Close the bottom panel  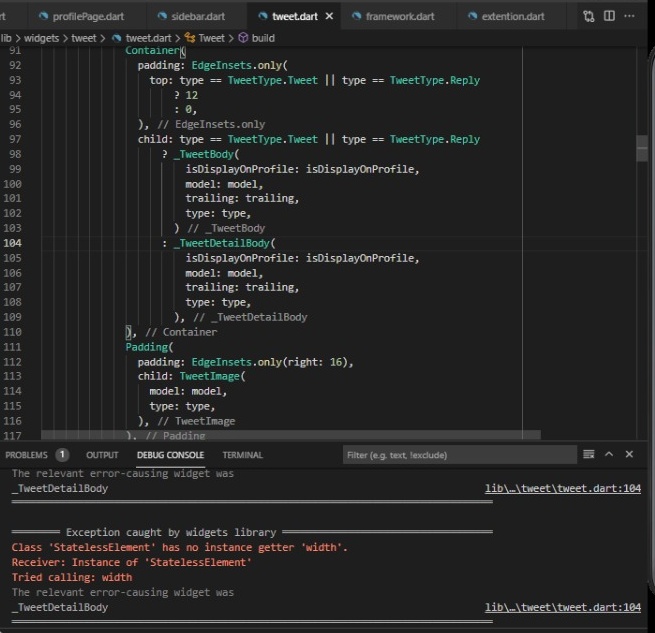(629, 454)
